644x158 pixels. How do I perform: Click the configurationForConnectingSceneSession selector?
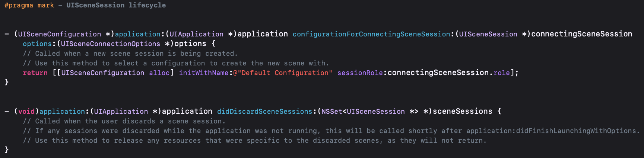(x=371, y=34)
